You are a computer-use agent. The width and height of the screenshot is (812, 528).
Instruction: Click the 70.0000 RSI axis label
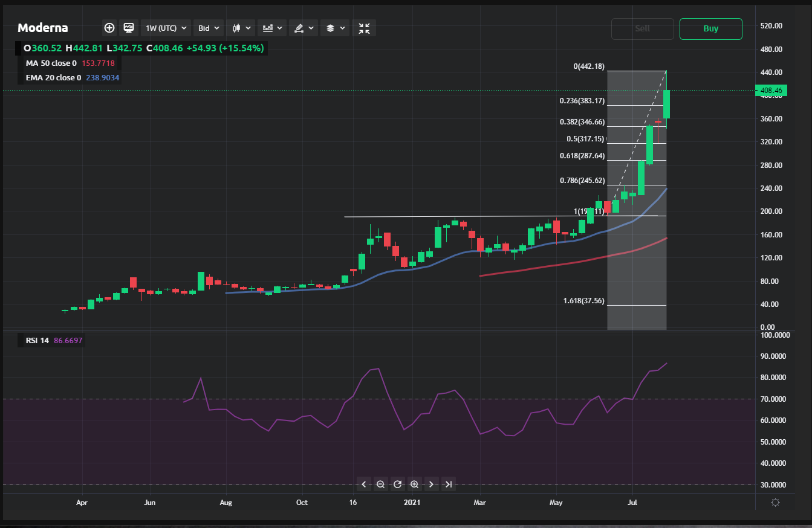(x=773, y=399)
